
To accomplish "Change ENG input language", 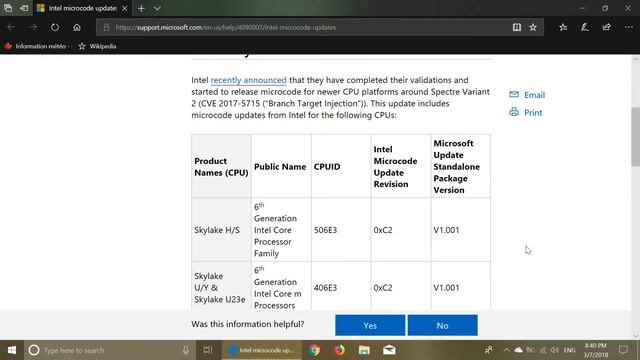I will pyautogui.click(x=569, y=350).
